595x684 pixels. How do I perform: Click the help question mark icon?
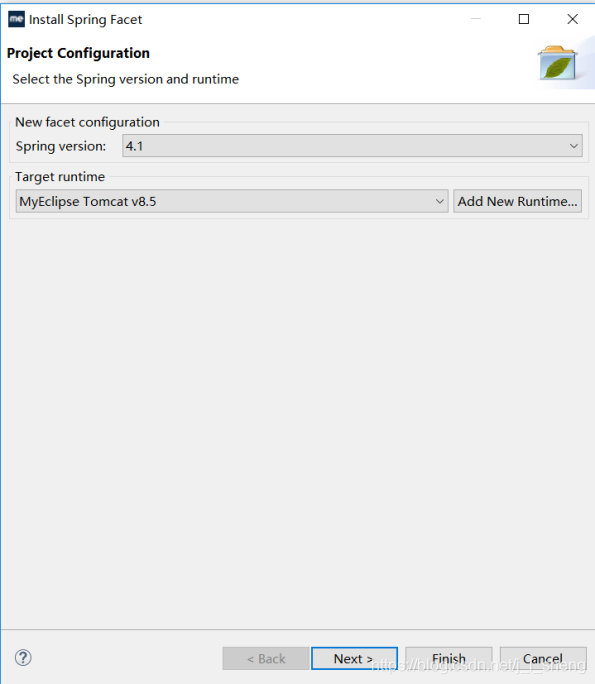pyautogui.click(x=23, y=657)
